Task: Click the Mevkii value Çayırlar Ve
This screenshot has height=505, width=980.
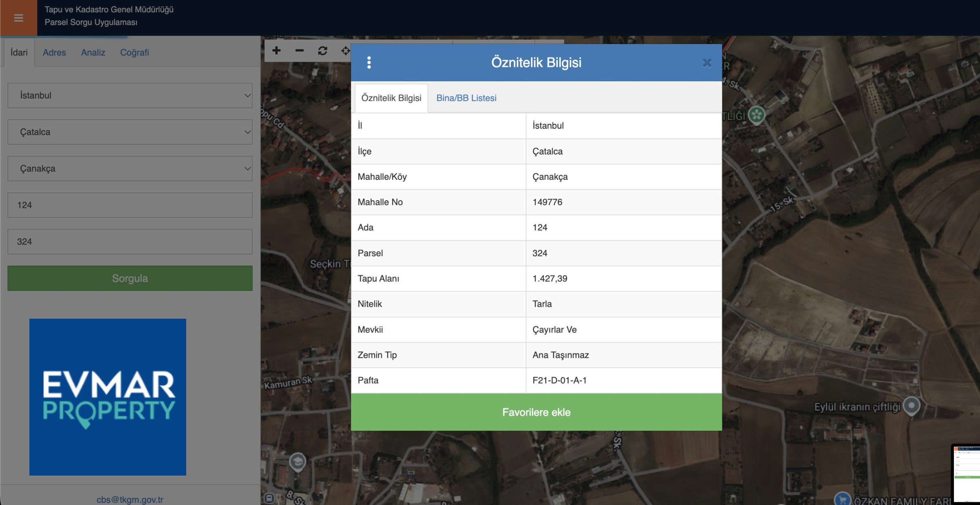Action: pyautogui.click(x=555, y=330)
